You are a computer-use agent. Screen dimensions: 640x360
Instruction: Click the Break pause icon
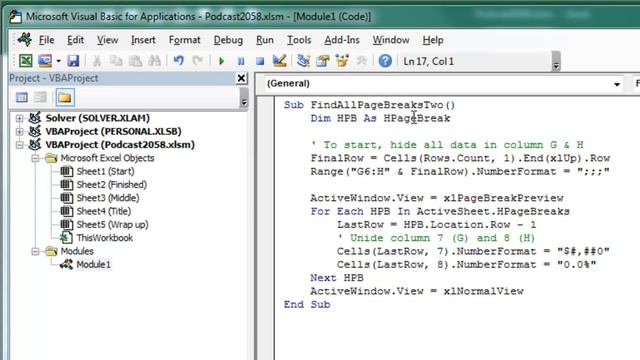click(241, 61)
